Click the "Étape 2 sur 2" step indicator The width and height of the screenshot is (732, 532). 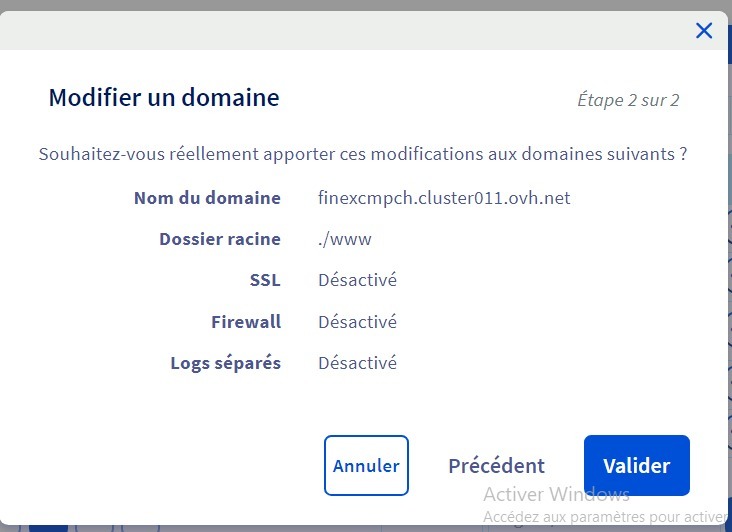628,100
